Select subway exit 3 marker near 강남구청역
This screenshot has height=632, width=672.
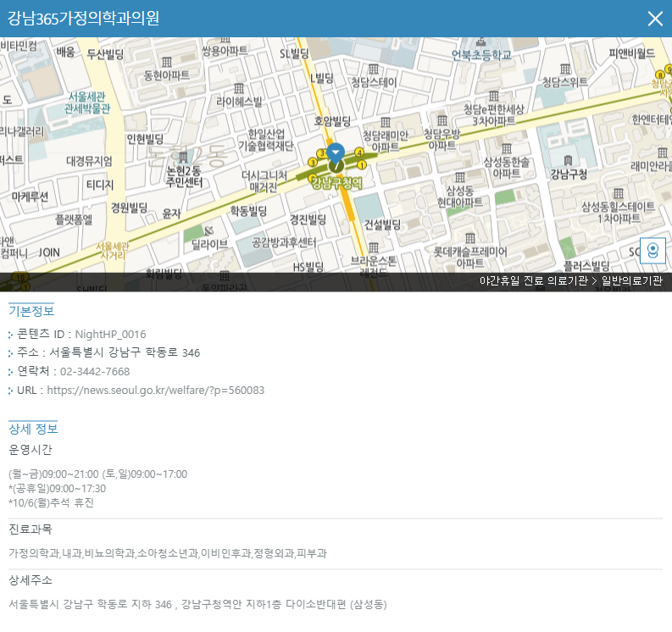pyautogui.click(x=313, y=162)
